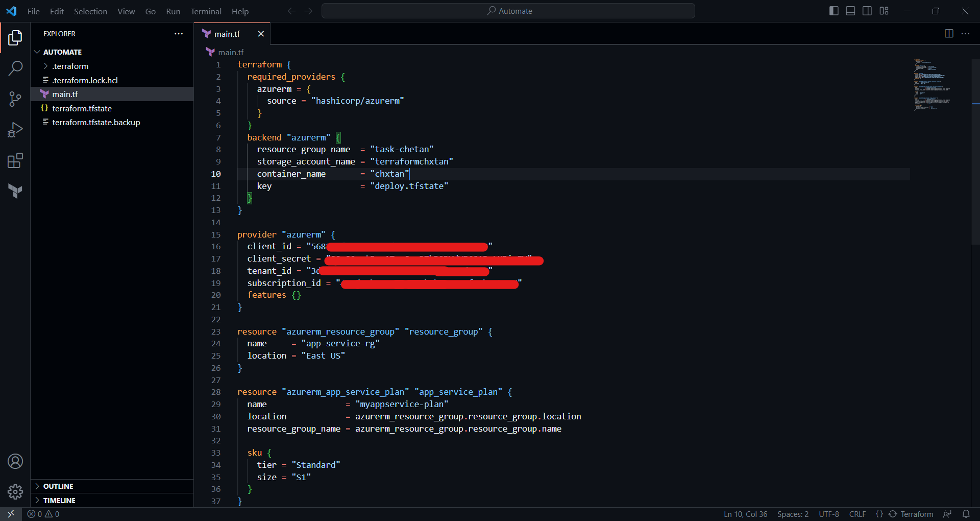Image resolution: width=980 pixels, height=521 pixels.
Task: Open the Accounts icon in activity bar
Action: pyautogui.click(x=15, y=461)
